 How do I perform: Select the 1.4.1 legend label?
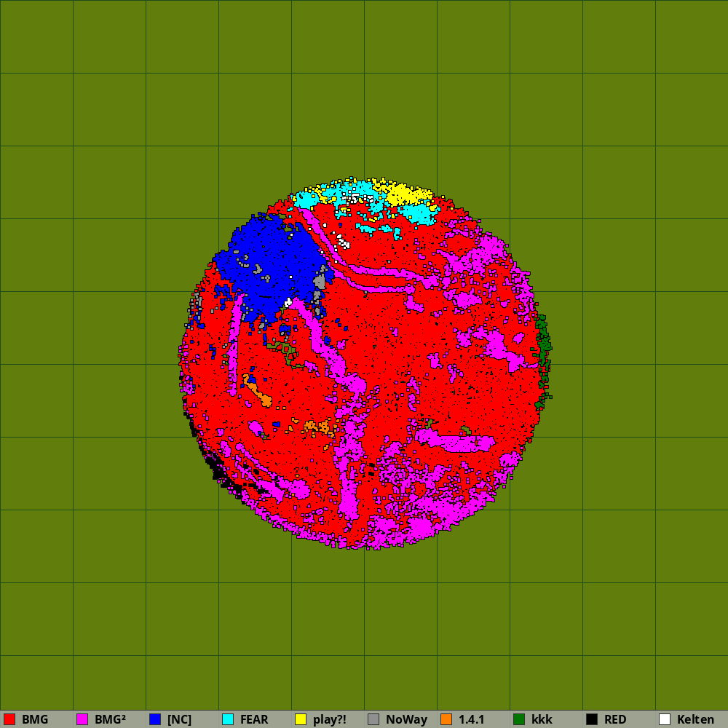471,719
